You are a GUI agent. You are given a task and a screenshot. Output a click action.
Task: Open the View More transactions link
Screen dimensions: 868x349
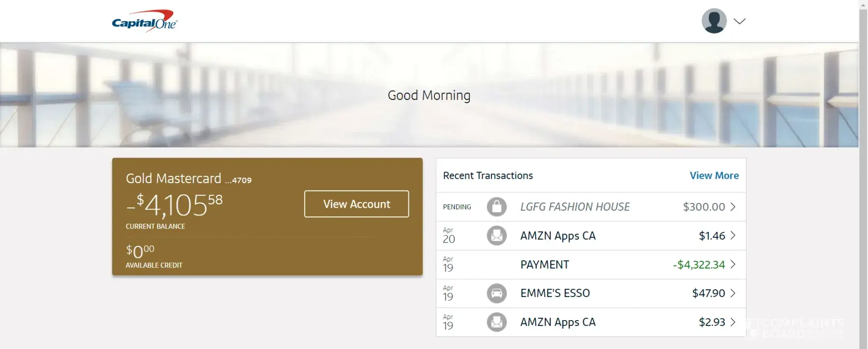click(x=714, y=175)
